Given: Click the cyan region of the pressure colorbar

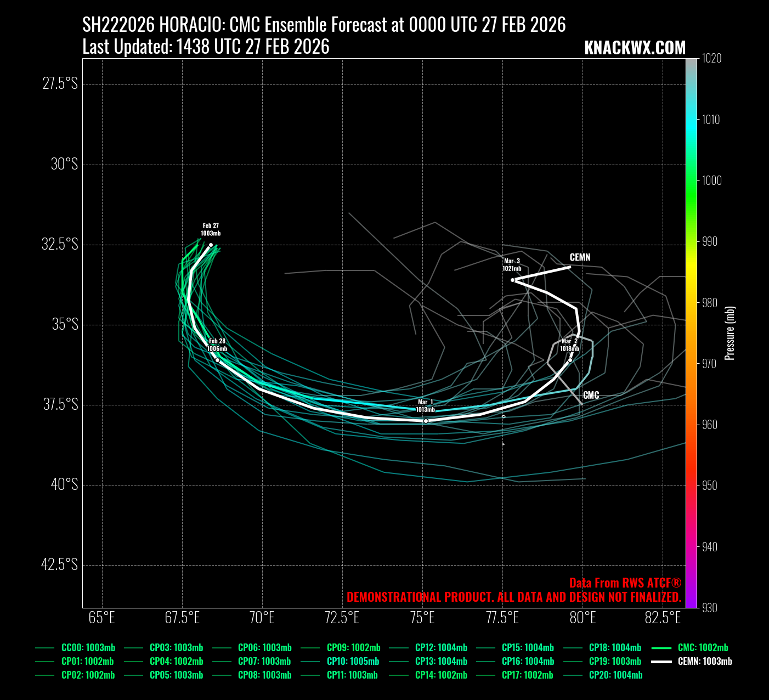Looking at the screenshot, I should pos(691,120).
